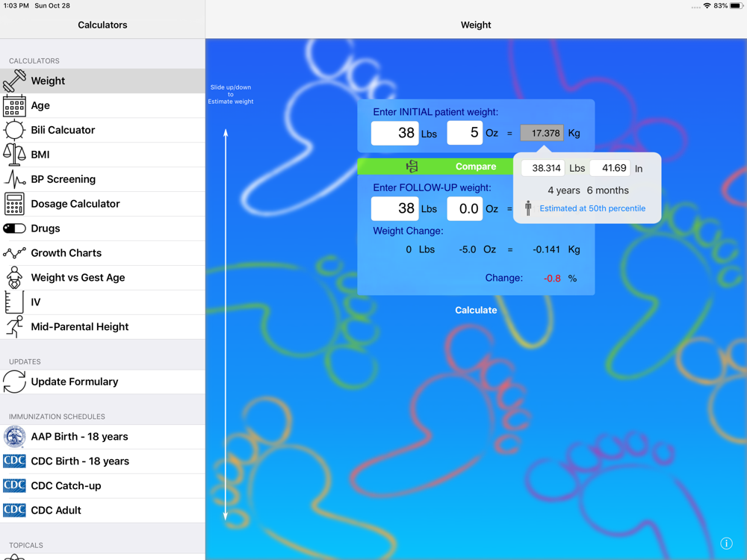Tap the vertical weight estimate slider
The width and height of the screenshot is (747, 560).
click(x=226, y=325)
